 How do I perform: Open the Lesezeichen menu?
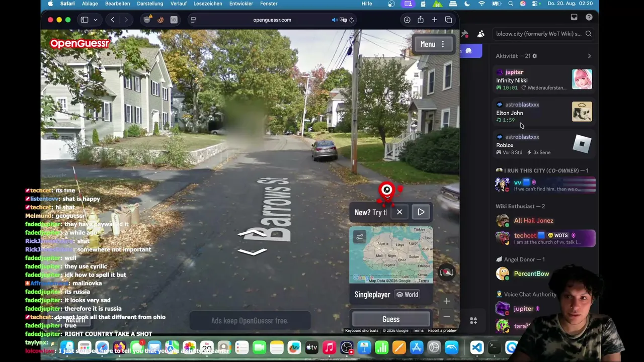(208, 4)
